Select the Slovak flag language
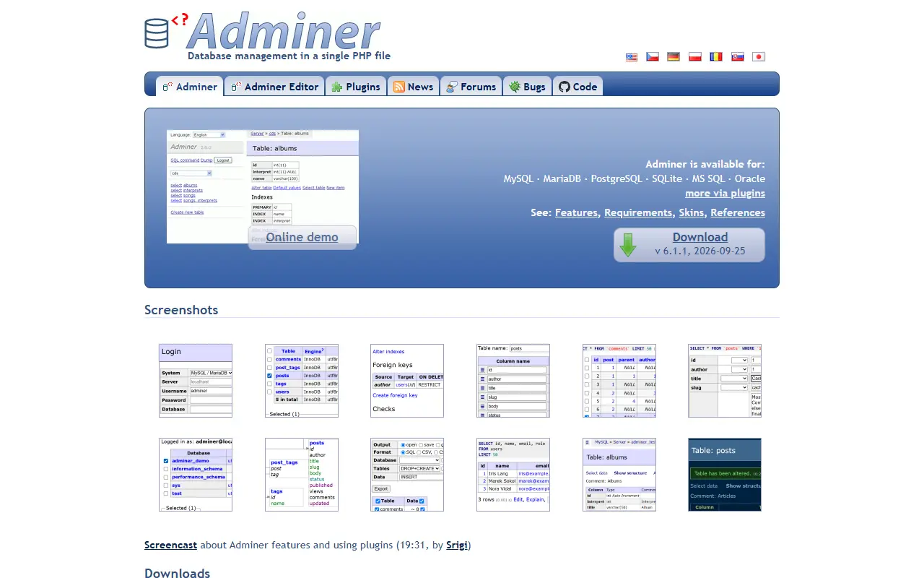The height and width of the screenshot is (578, 924). point(738,57)
